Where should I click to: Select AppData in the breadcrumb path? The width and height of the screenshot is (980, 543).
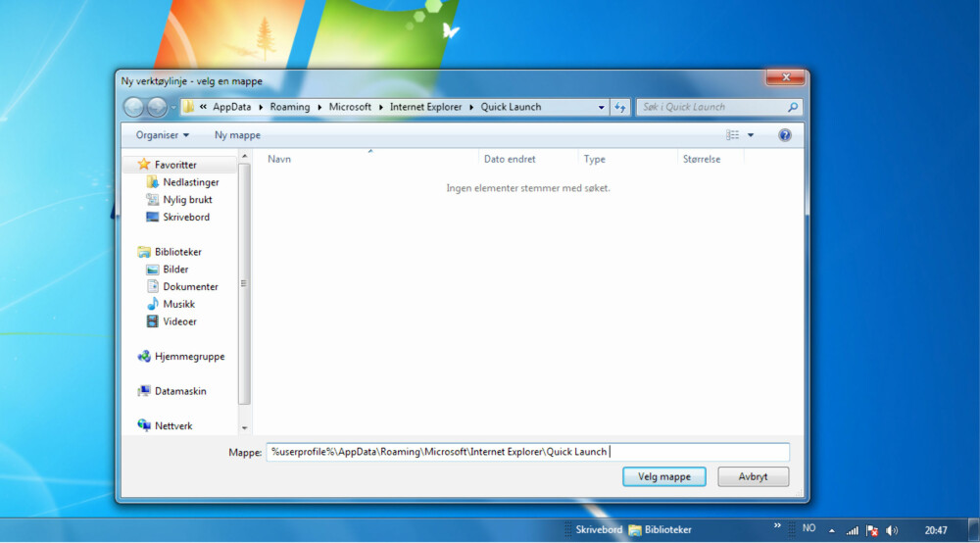232,107
